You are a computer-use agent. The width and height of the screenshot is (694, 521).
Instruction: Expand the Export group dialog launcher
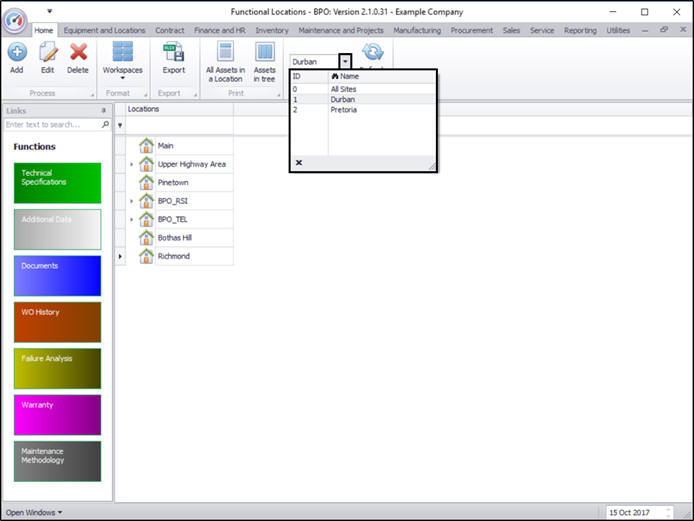coord(195,95)
